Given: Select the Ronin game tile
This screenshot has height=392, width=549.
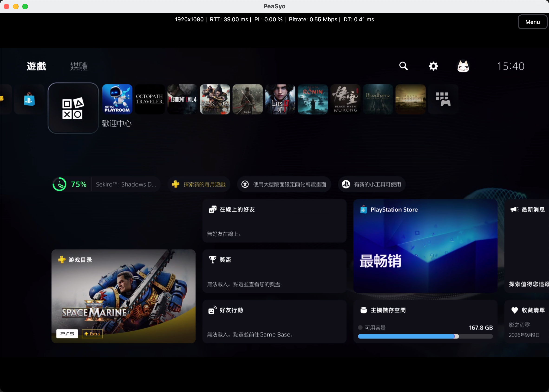Looking at the screenshot, I should click(x=313, y=99).
